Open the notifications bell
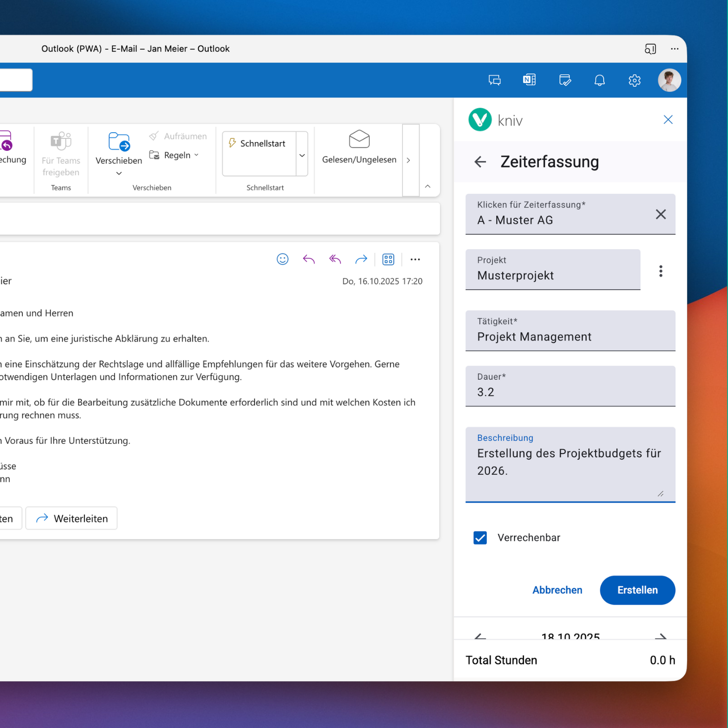Viewport: 728px width, 728px height. [599, 80]
